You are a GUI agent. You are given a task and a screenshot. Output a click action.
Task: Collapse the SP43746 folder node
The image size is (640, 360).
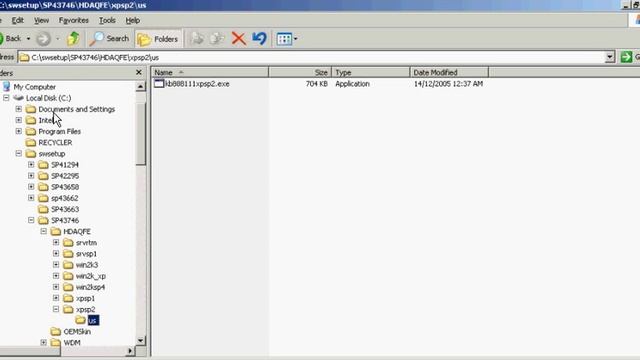pos(31,220)
